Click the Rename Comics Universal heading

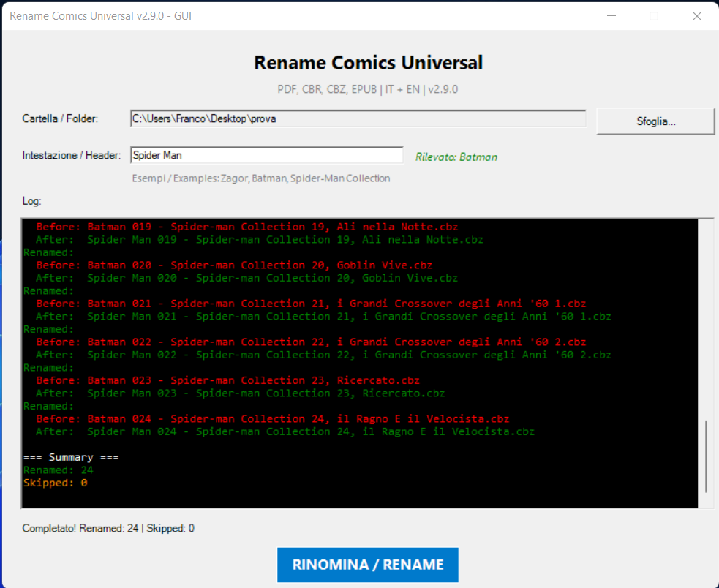[x=367, y=63]
